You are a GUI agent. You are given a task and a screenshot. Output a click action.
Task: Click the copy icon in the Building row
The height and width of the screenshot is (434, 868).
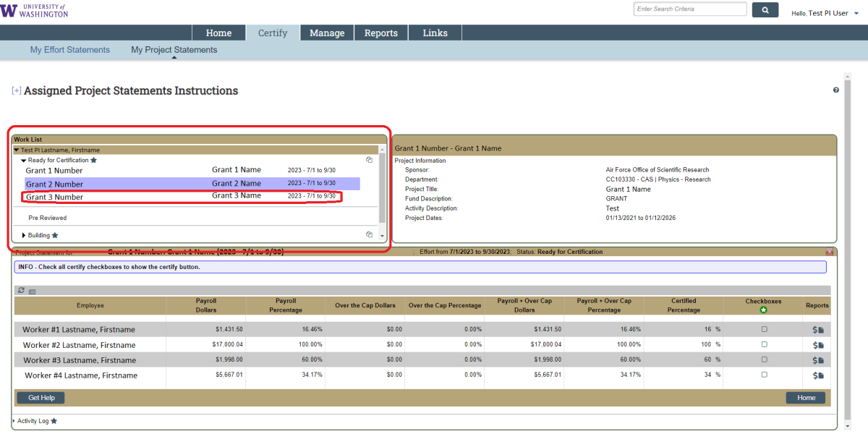click(x=369, y=234)
